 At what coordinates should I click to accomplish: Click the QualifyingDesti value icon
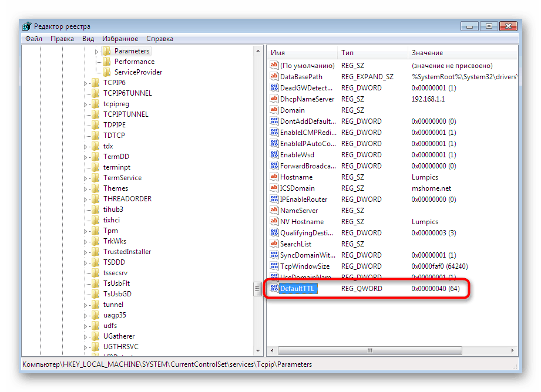click(x=274, y=233)
